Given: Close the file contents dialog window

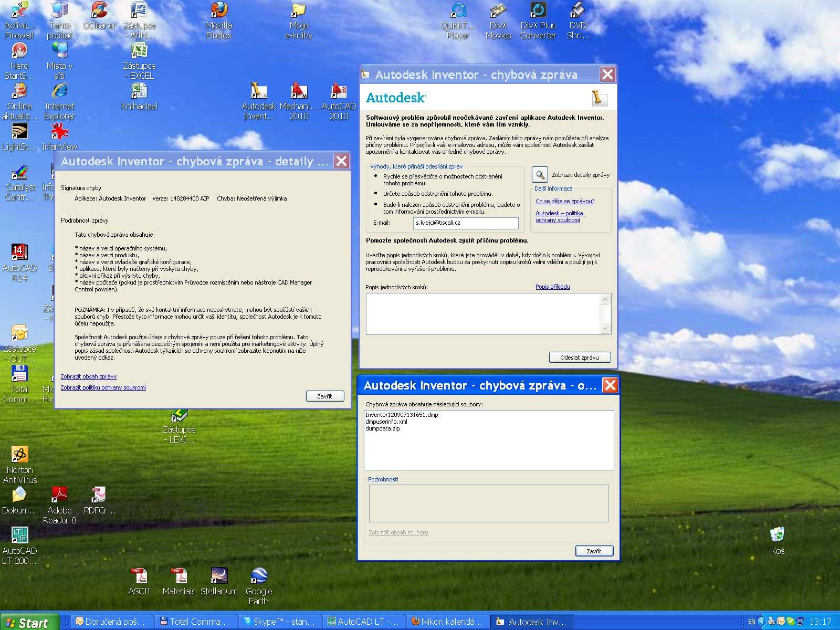Looking at the screenshot, I should coord(610,385).
